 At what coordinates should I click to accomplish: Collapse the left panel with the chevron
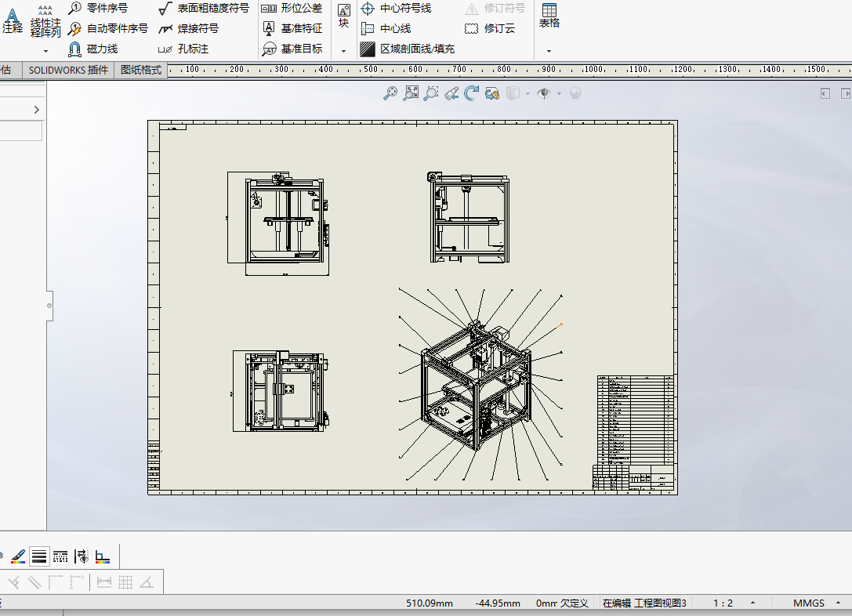pyautogui.click(x=36, y=110)
